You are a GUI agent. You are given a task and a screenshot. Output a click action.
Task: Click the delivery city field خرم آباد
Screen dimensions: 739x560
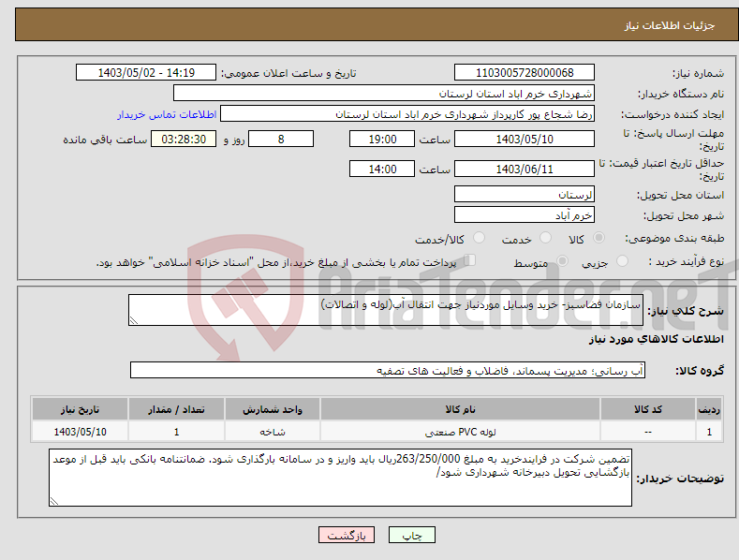525,215
